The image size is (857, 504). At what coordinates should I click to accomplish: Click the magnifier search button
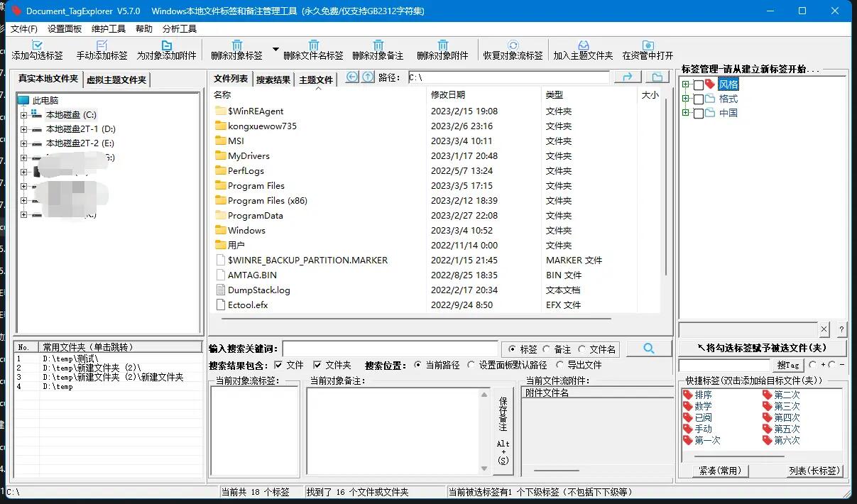click(x=648, y=348)
